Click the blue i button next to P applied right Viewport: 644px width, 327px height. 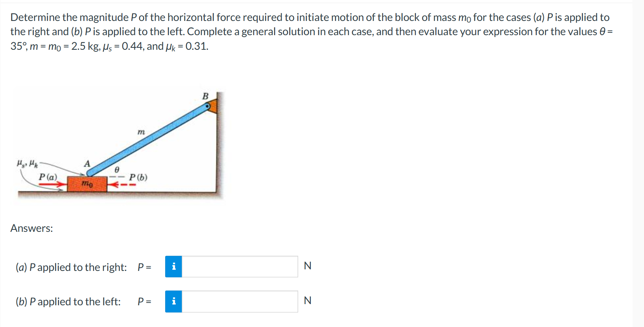tap(174, 267)
